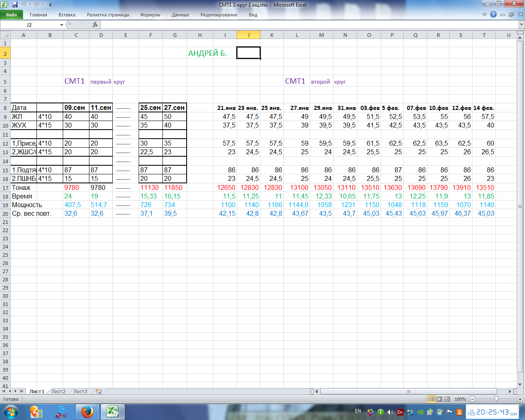Click the 100% zoom level button

click(460, 399)
